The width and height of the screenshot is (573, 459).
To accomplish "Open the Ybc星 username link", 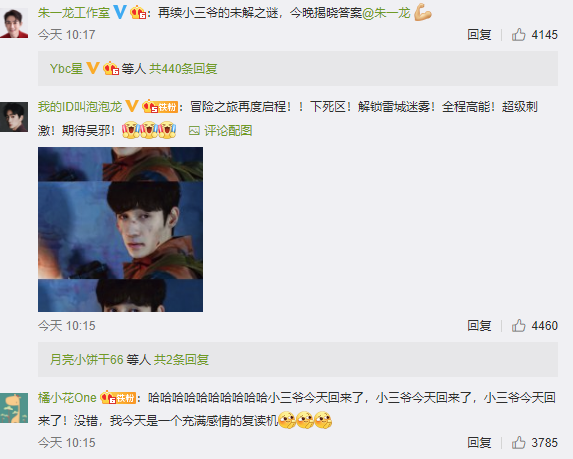I will [67, 69].
